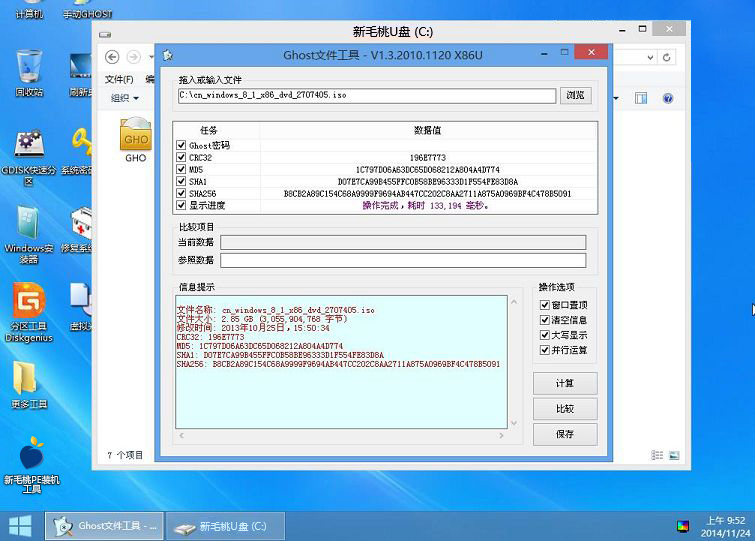The width and height of the screenshot is (755, 541).
Task: Click the 计算 calculate button
Action: click(x=565, y=383)
